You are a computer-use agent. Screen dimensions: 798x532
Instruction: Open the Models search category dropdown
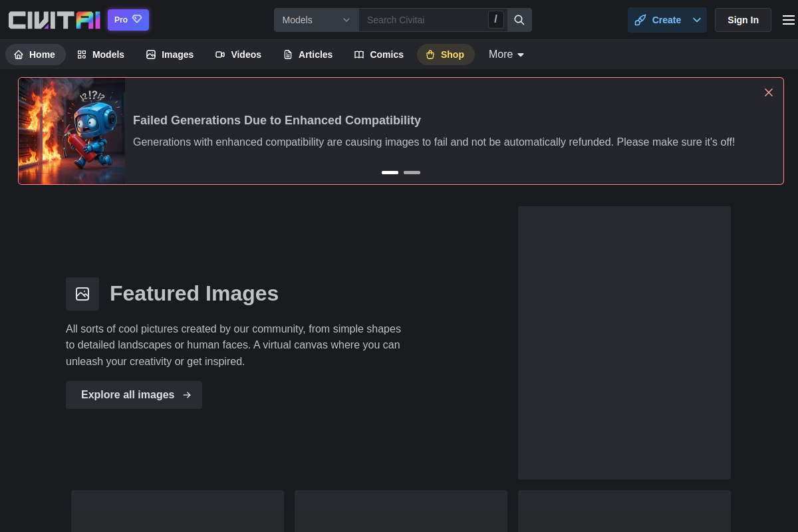(317, 20)
